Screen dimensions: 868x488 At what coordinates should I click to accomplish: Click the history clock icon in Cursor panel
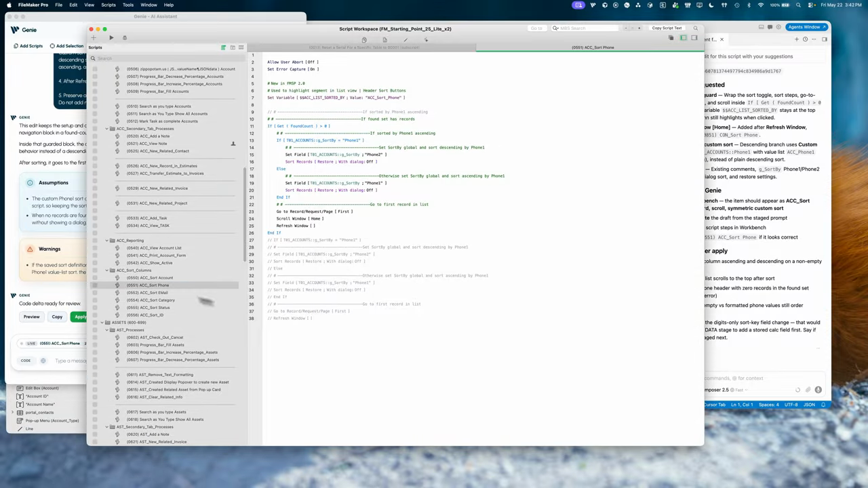[805, 39]
